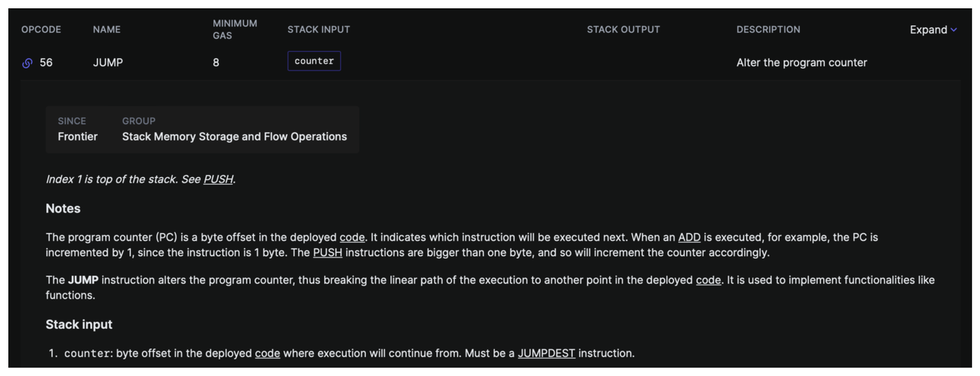The height and width of the screenshot is (376, 980).
Task: Click the "Alter the program counter" description
Action: click(x=802, y=63)
